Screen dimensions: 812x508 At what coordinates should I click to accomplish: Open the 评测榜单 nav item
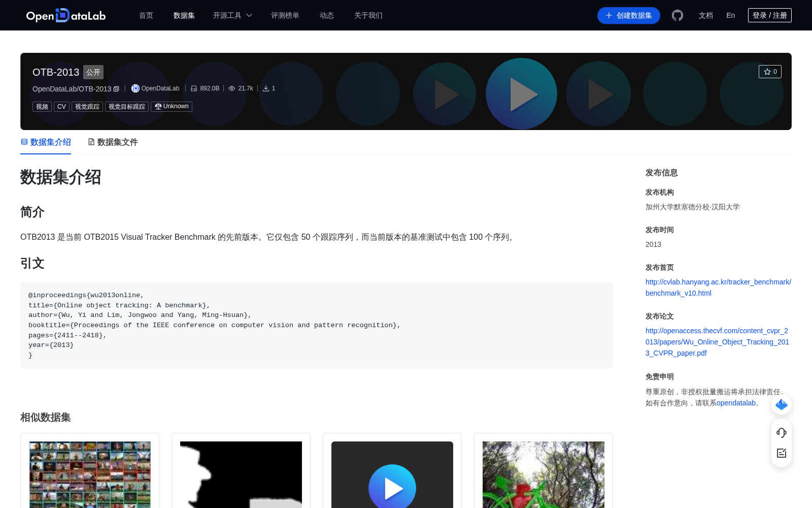285,15
